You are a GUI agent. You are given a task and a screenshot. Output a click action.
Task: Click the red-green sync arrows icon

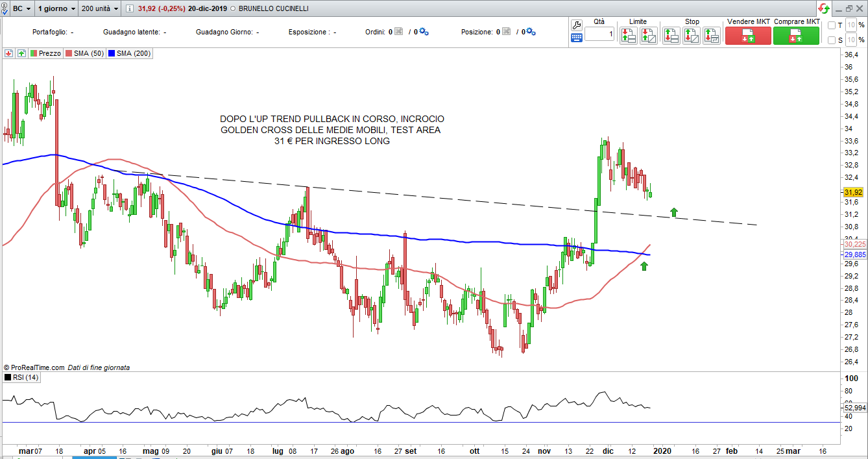pos(823,8)
